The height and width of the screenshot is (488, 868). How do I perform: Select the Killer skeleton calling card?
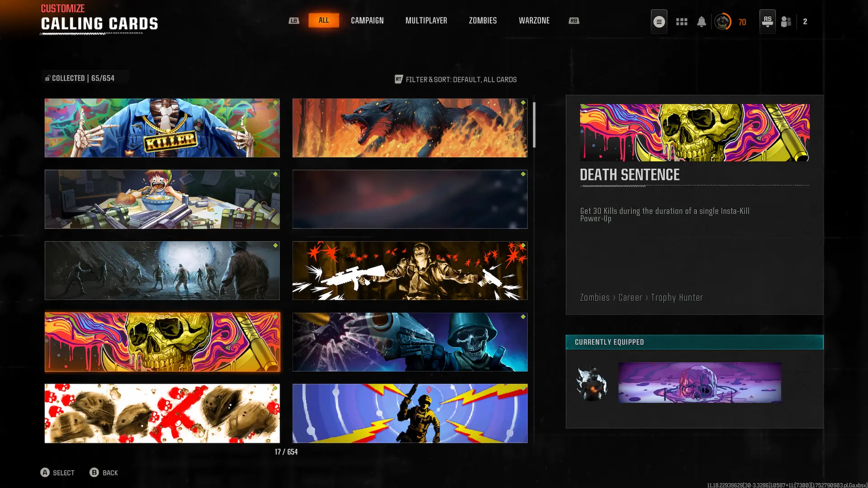162,128
